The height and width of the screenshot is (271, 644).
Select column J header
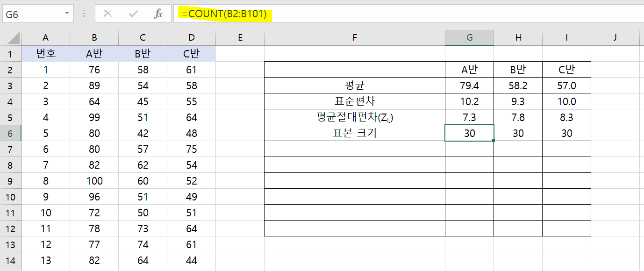615,38
